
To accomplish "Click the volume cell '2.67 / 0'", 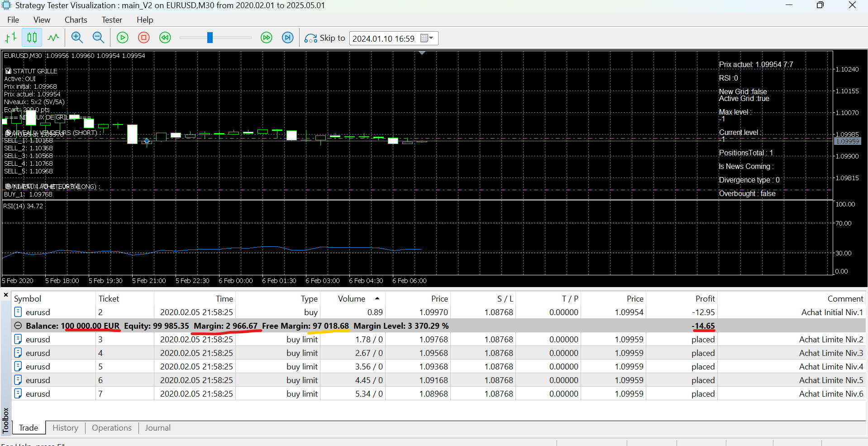I will point(369,353).
